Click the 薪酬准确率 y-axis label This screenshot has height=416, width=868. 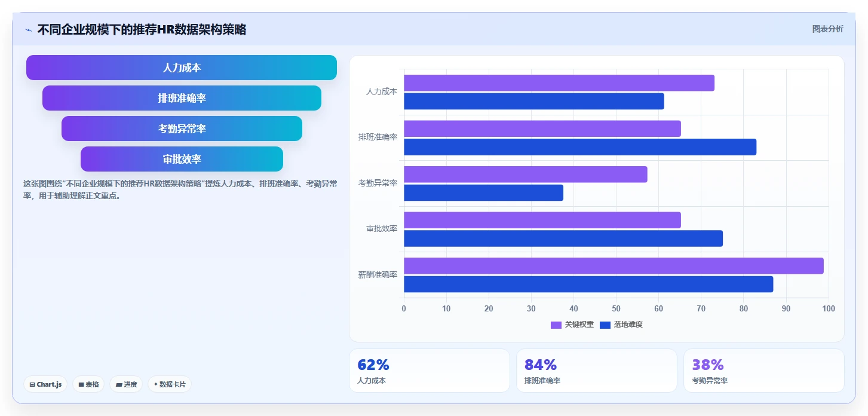[x=378, y=275]
